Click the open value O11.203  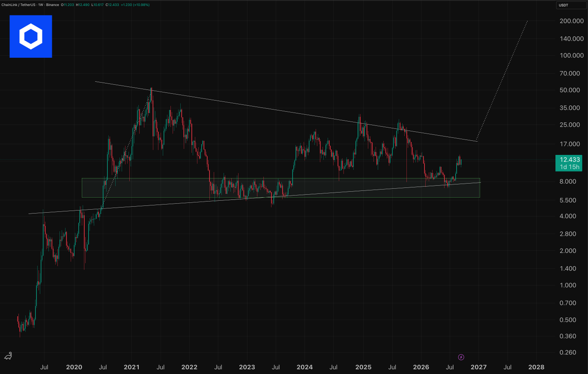click(68, 4)
